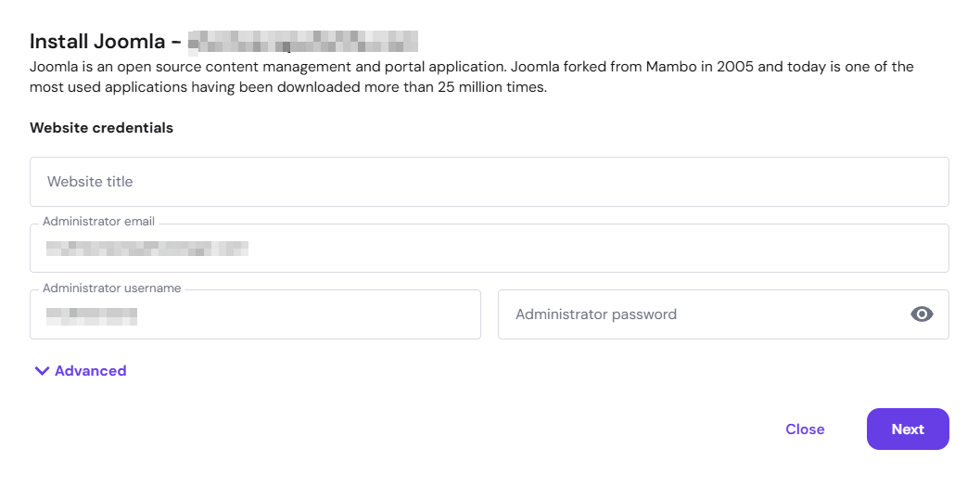Select the Administrator email input box

[490, 249]
